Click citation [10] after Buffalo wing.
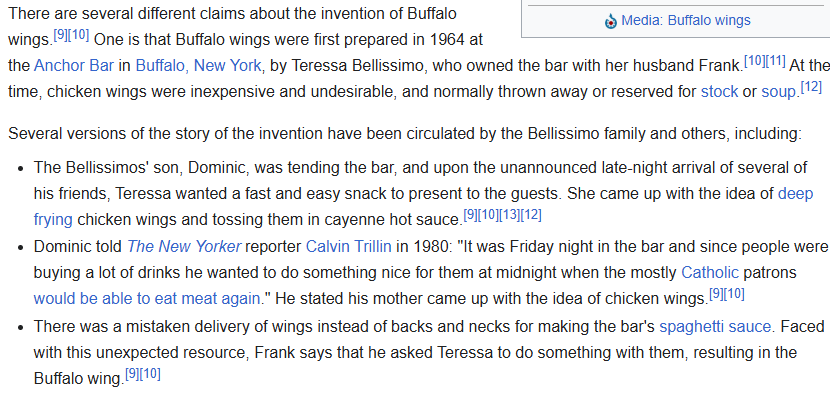This screenshot has height=399, width=830. [151, 375]
